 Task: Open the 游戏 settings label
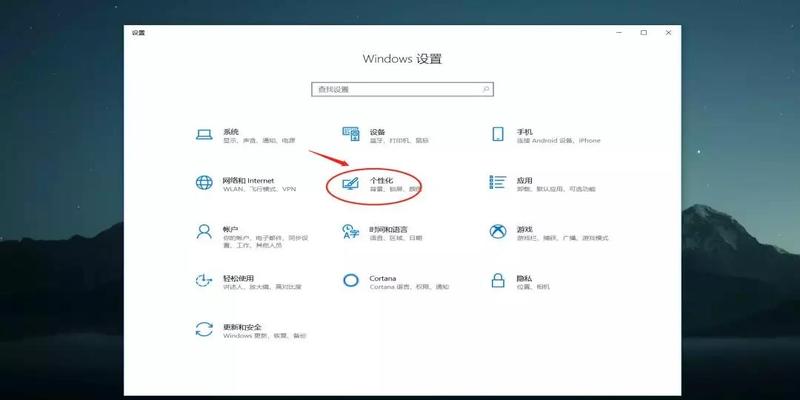(x=524, y=230)
